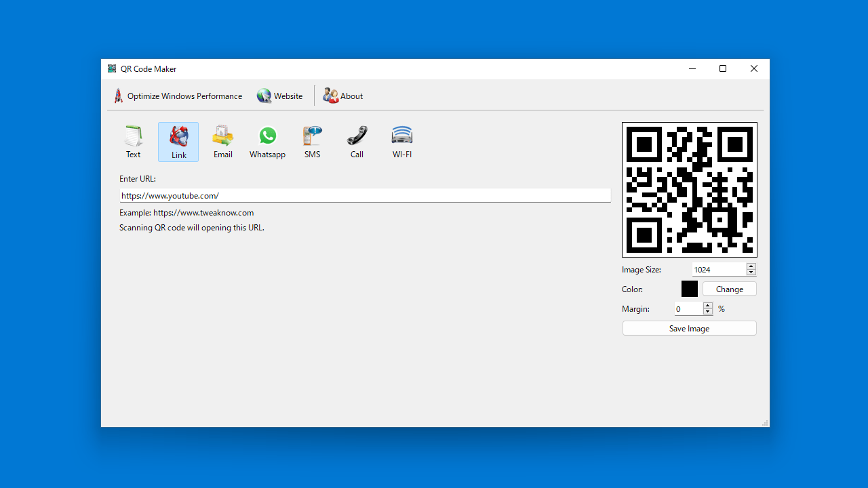Viewport: 868px width, 488px height.
Task: Click the 'Color:' label
Action: click(x=633, y=289)
